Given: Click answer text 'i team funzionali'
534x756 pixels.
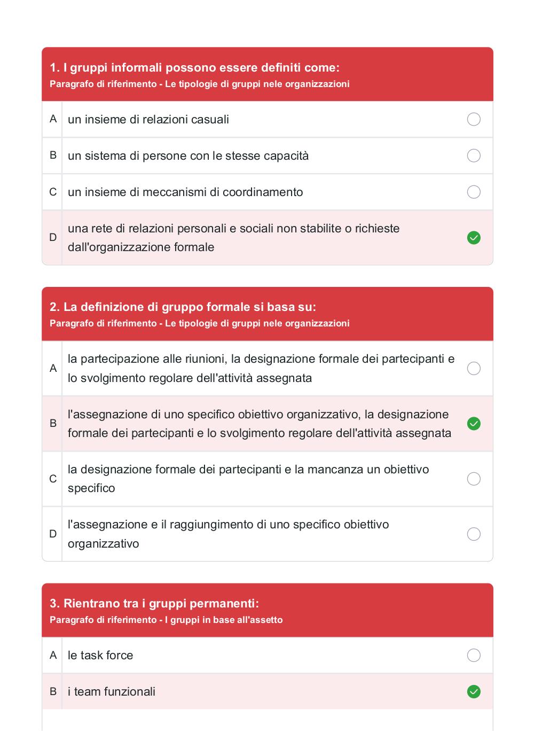Looking at the screenshot, I should click(112, 691).
